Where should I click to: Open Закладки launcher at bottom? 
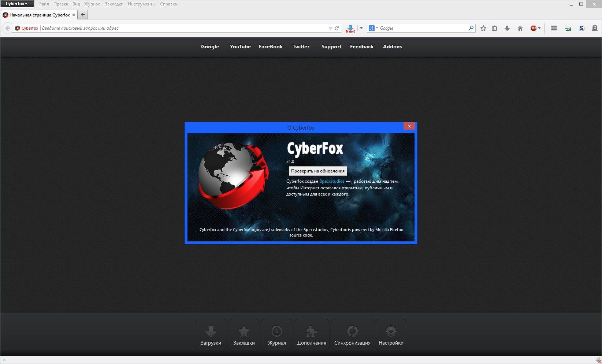(244, 335)
